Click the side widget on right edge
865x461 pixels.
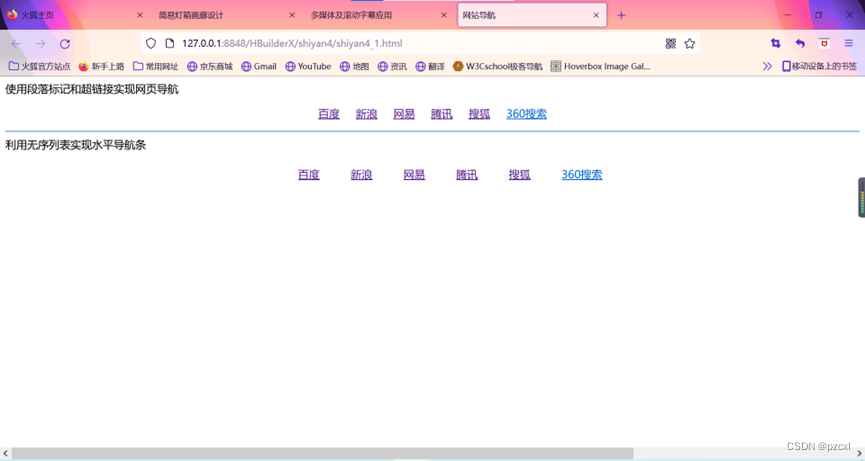pos(861,197)
